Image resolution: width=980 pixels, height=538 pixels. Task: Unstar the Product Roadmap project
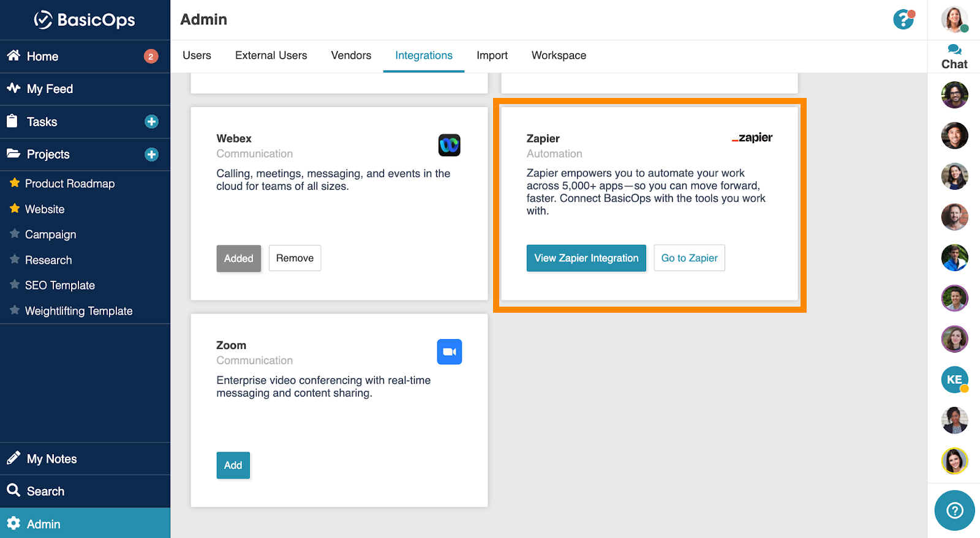click(15, 183)
